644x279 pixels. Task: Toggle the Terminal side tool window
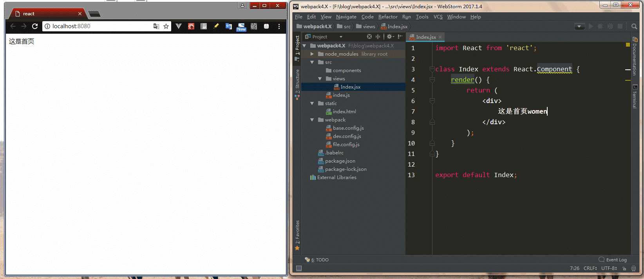click(635, 96)
